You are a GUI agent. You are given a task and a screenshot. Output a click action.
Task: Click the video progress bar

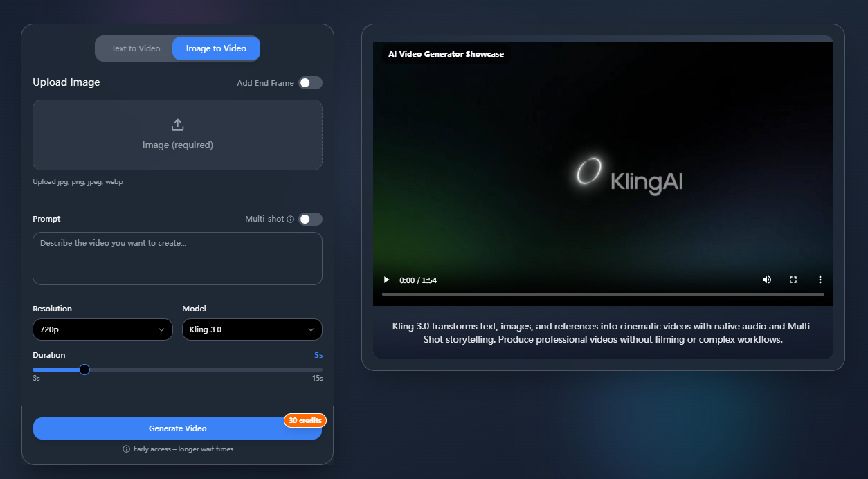click(x=603, y=294)
